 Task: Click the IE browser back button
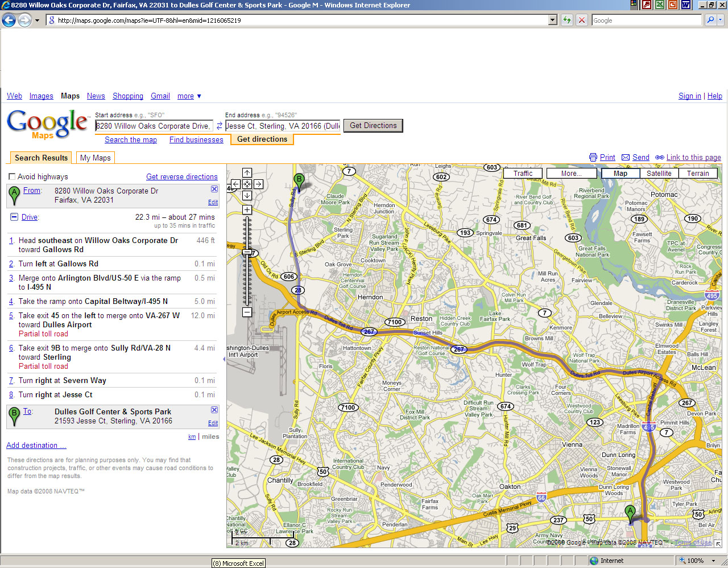tap(9, 20)
